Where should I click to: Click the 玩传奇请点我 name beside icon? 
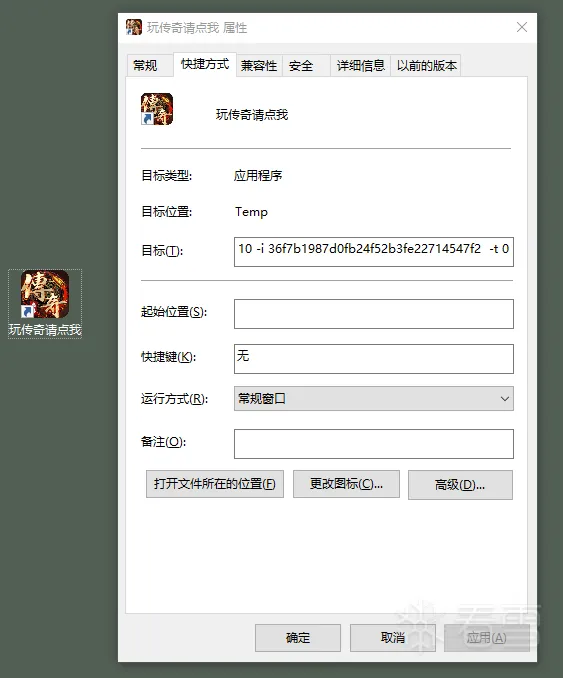[252, 115]
